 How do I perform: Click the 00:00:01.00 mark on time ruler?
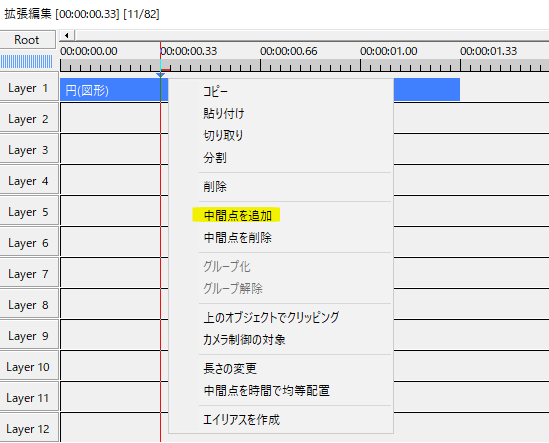[388, 51]
